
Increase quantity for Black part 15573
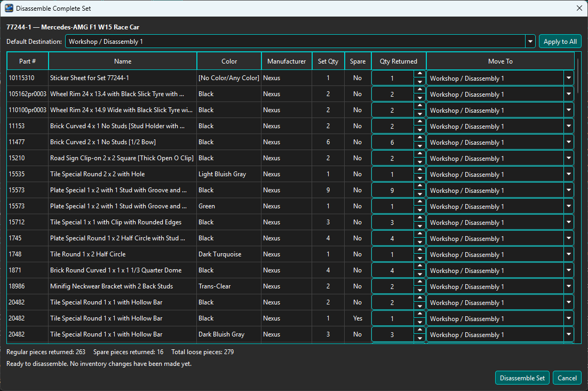[x=419, y=186]
